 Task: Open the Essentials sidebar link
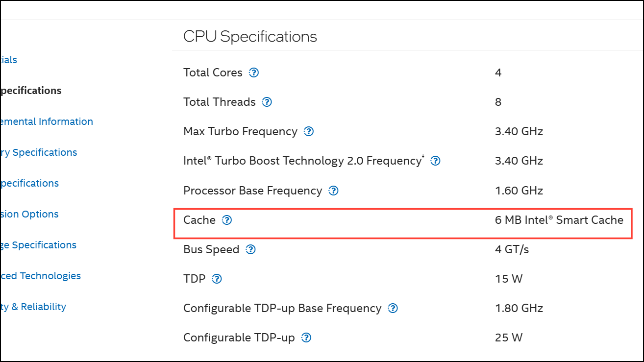point(9,60)
